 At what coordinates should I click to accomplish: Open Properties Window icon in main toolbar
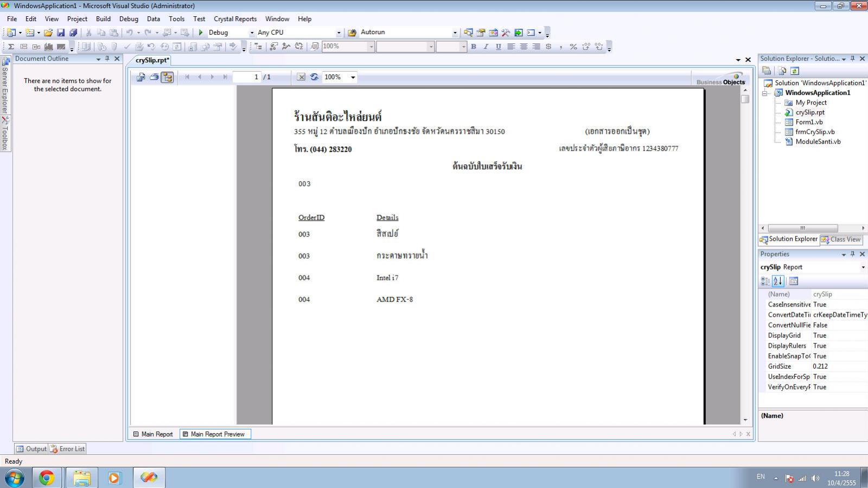point(481,33)
